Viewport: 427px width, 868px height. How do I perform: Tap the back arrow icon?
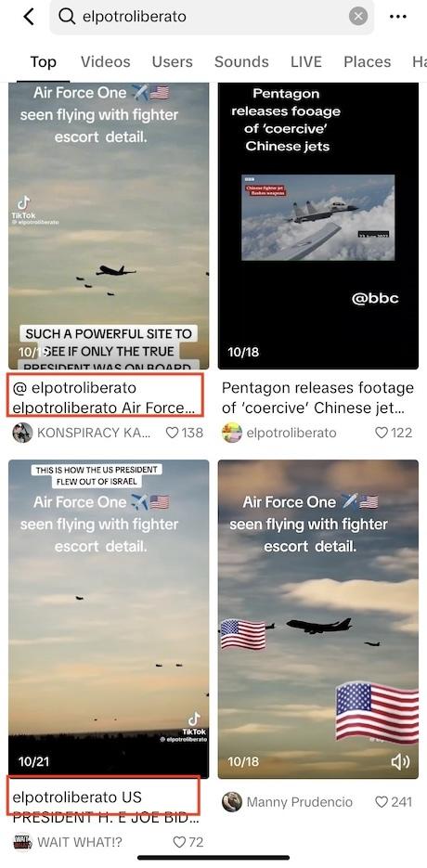28,17
